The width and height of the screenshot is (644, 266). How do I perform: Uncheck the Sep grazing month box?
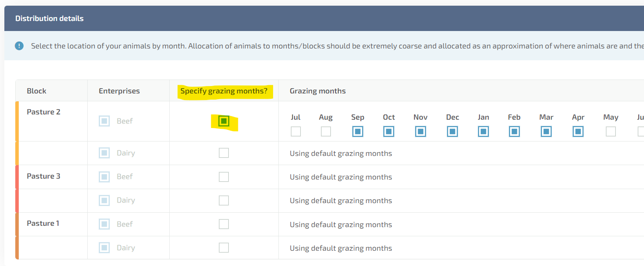point(358,131)
